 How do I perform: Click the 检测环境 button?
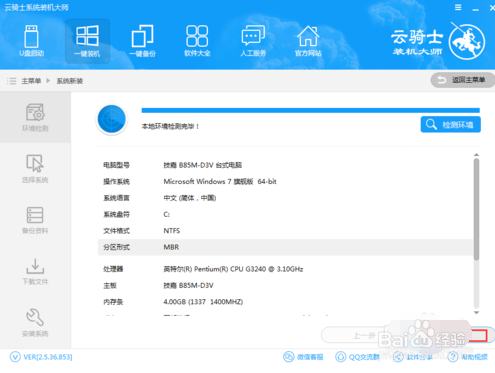(451, 125)
